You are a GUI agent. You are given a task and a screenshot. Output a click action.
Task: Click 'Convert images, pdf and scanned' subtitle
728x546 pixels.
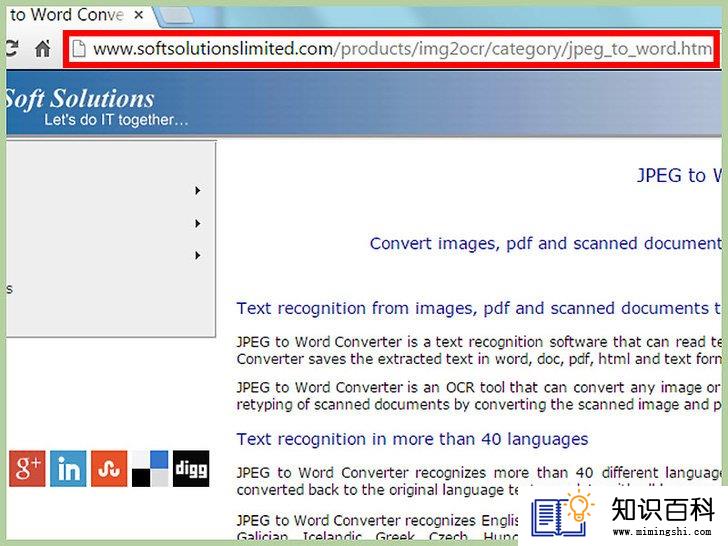point(546,243)
